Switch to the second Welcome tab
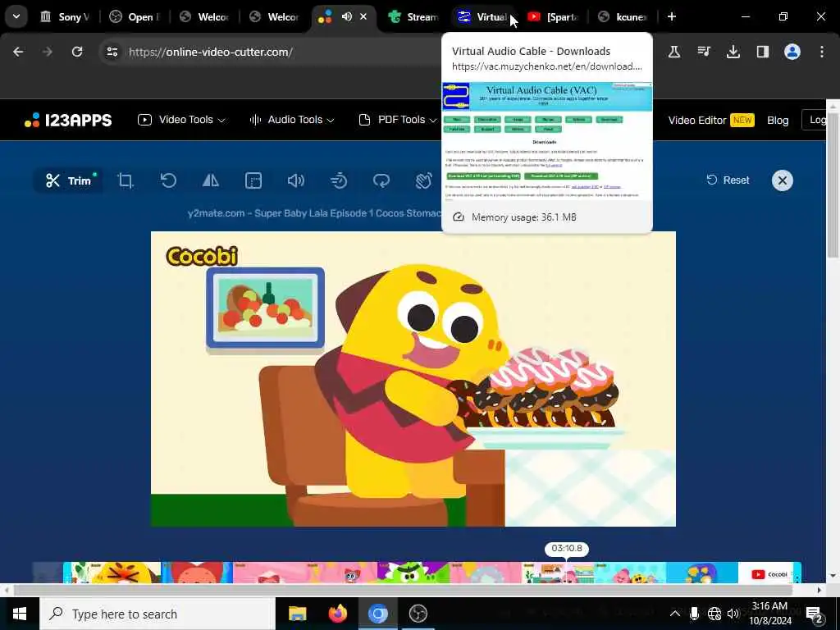840x630 pixels. [274, 17]
